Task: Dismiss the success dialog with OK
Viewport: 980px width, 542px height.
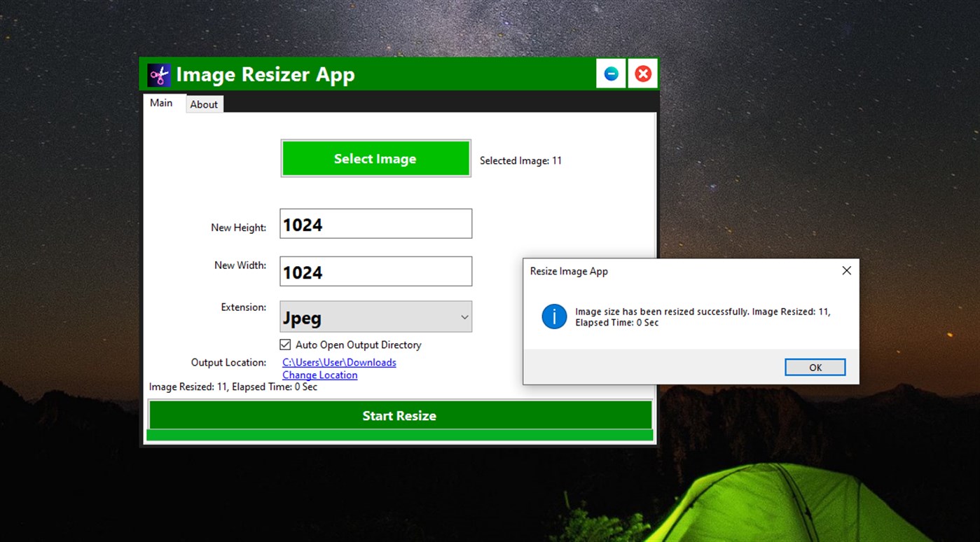Action: coord(815,366)
